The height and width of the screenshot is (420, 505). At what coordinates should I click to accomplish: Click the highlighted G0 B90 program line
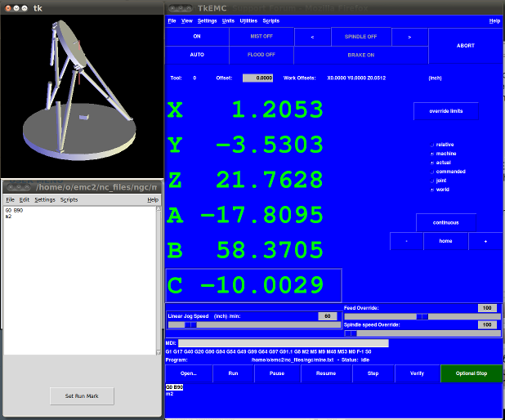[x=174, y=387]
